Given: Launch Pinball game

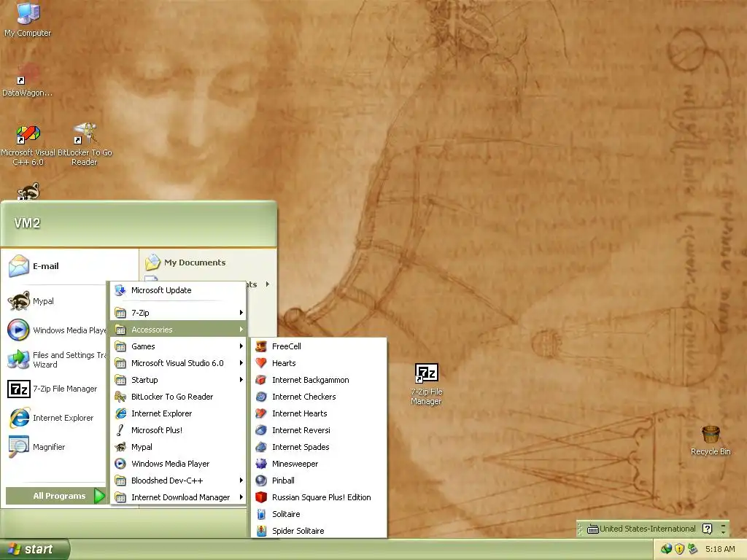Looking at the screenshot, I should tap(319, 481).
